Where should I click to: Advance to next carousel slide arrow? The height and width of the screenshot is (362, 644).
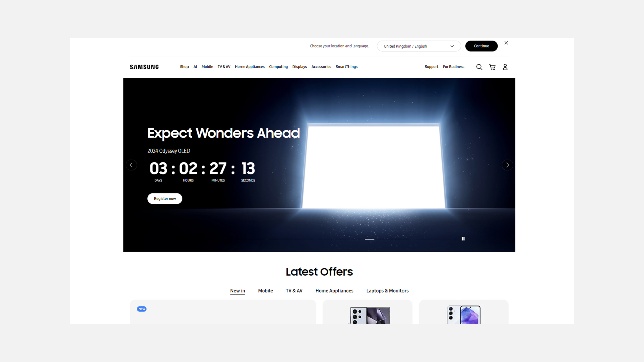[507, 165]
